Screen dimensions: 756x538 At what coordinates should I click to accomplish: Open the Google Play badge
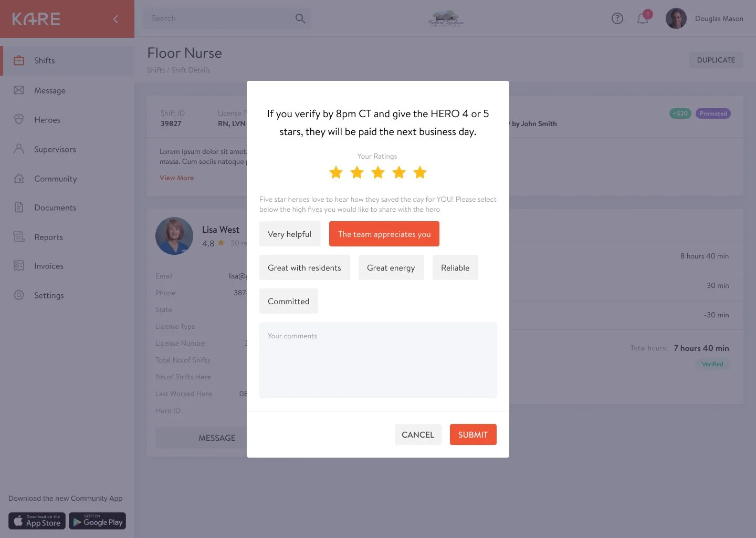97,521
